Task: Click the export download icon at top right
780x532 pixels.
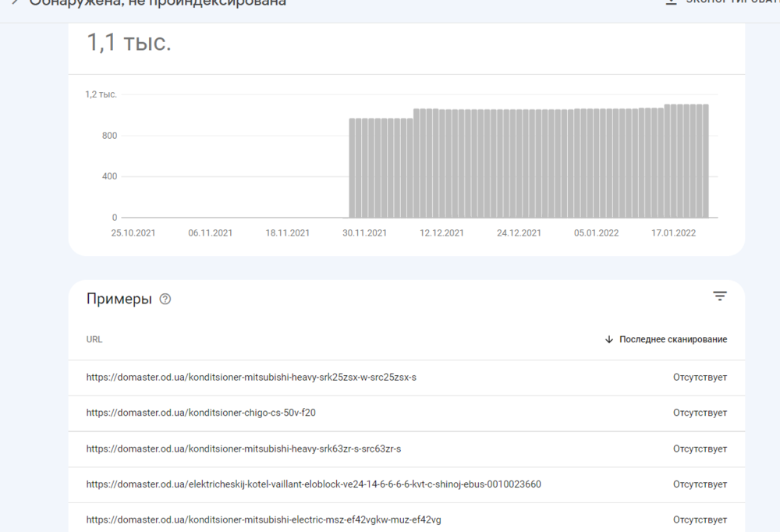Action: [x=671, y=2]
